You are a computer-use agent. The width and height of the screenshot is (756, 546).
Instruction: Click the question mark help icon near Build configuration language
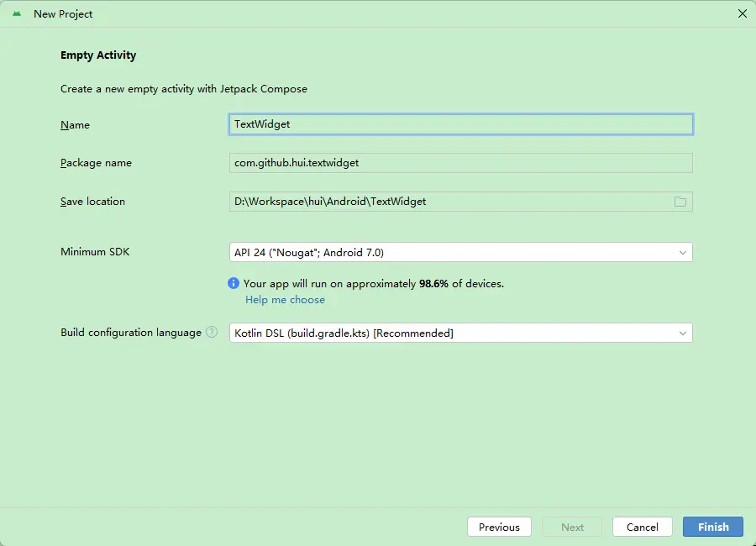pos(212,333)
